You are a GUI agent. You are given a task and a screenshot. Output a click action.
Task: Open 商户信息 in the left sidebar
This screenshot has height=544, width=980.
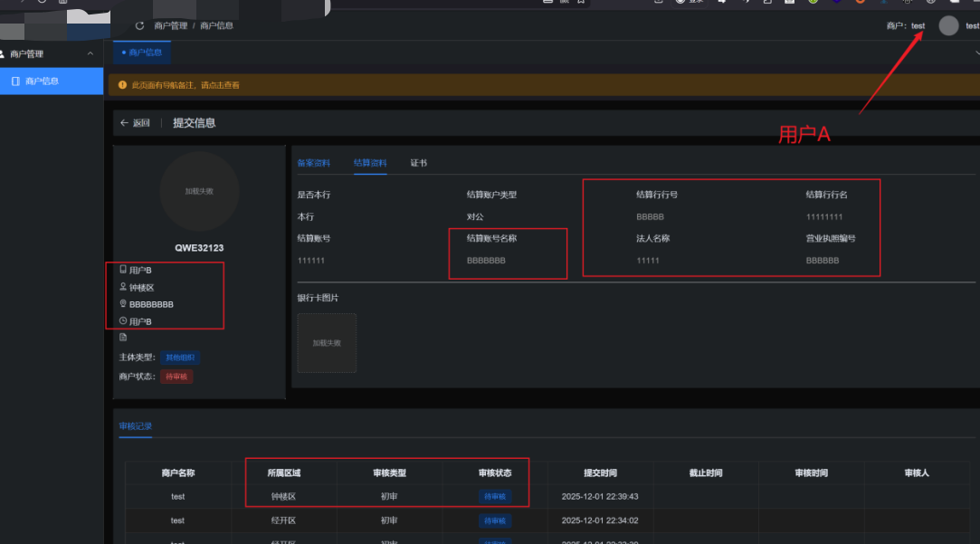click(x=52, y=81)
